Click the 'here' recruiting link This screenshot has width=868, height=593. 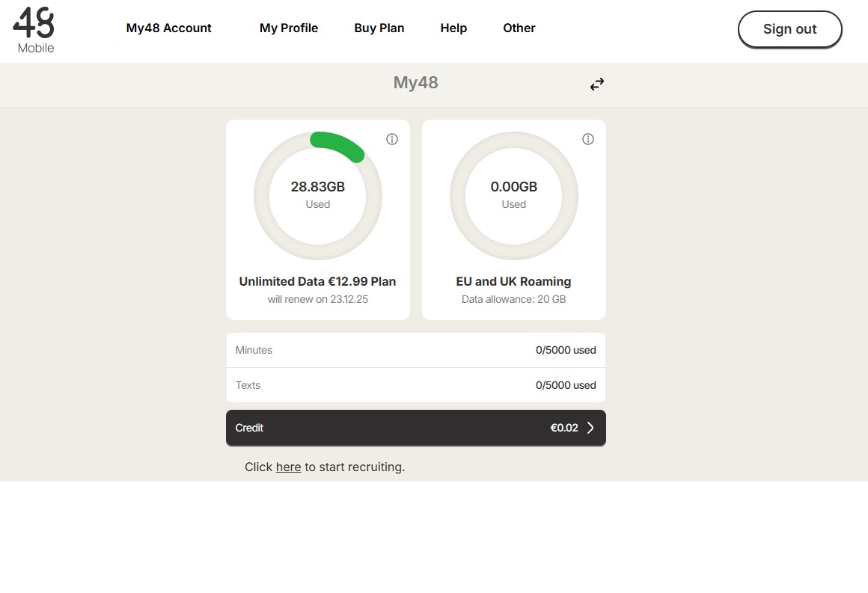point(288,467)
